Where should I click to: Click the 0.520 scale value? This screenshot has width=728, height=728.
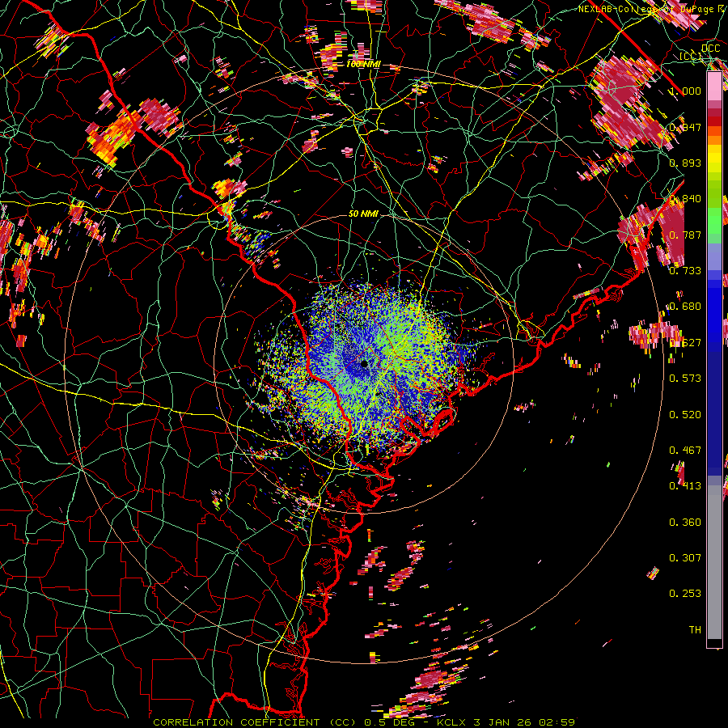tap(685, 414)
